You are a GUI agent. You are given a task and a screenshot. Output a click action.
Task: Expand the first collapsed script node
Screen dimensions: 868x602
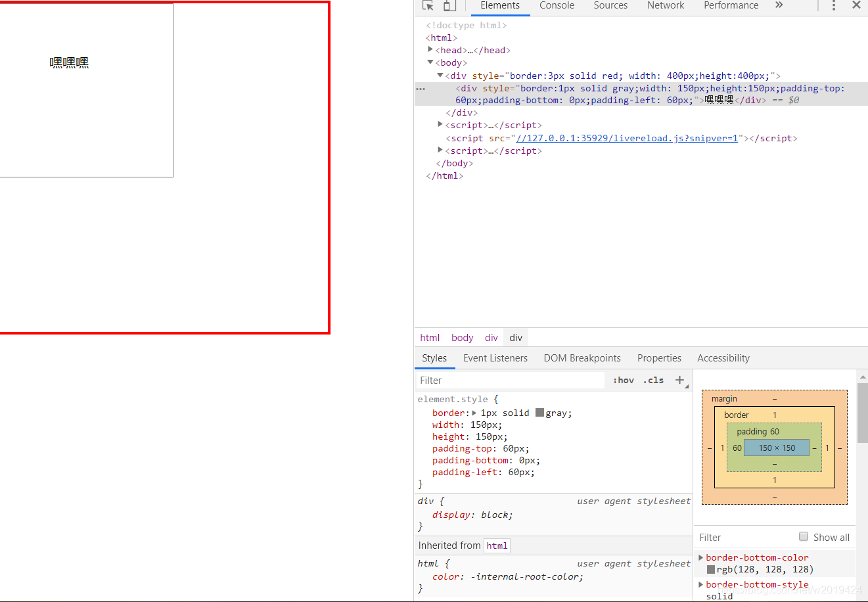[440, 124]
